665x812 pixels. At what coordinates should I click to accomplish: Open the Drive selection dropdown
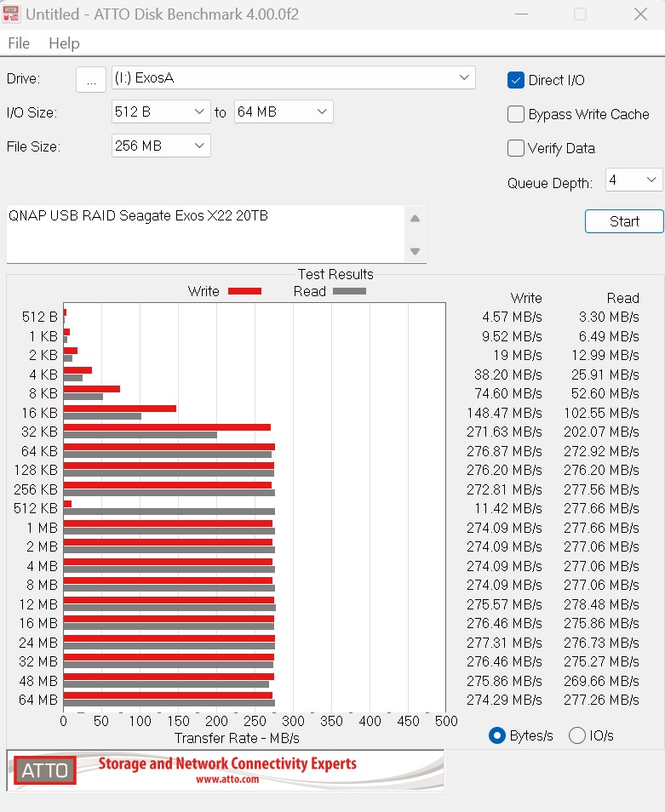coord(293,78)
